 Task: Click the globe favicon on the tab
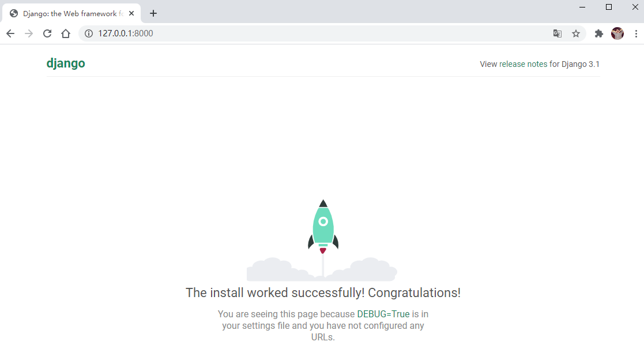pyautogui.click(x=14, y=14)
